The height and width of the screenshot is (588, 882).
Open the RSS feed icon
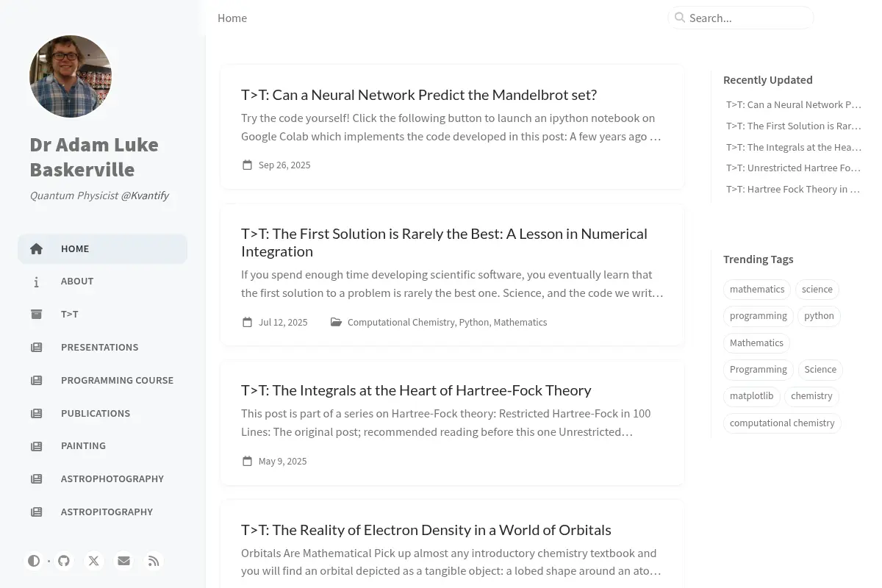[154, 561]
